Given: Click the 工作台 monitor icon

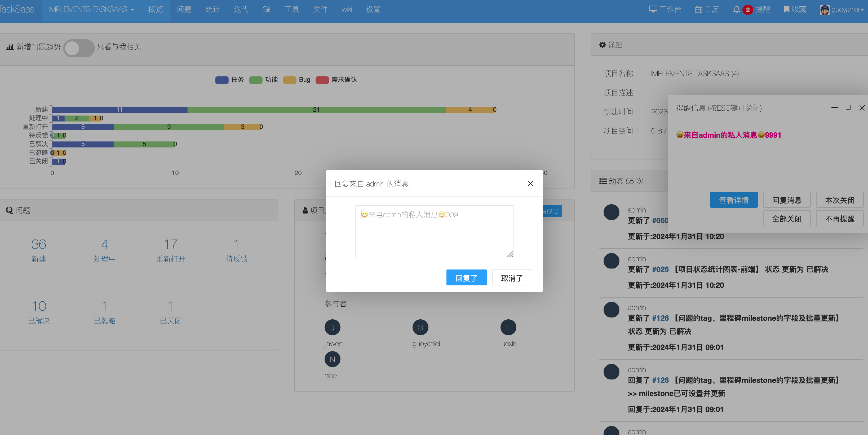Looking at the screenshot, I should point(653,9).
